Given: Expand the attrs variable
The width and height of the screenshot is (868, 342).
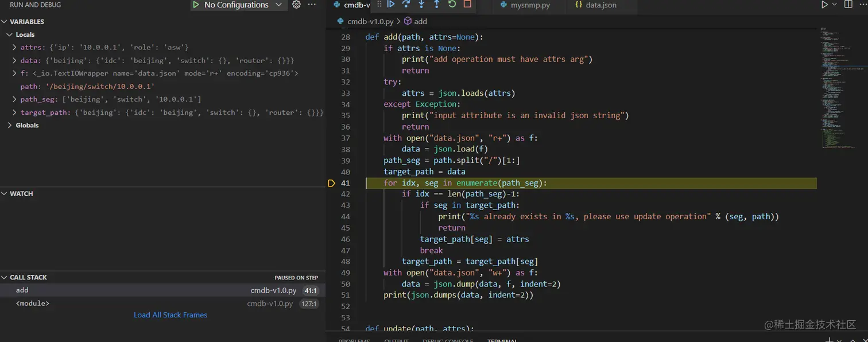Looking at the screenshot, I should pos(14,47).
